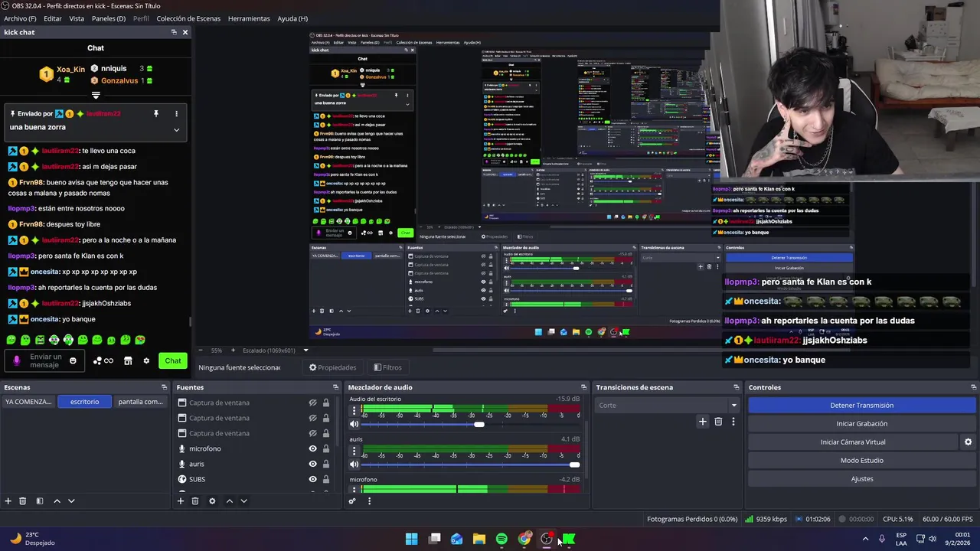Open advanced audio properties gears icon
This screenshot has height=551, width=980.
pos(352,501)
